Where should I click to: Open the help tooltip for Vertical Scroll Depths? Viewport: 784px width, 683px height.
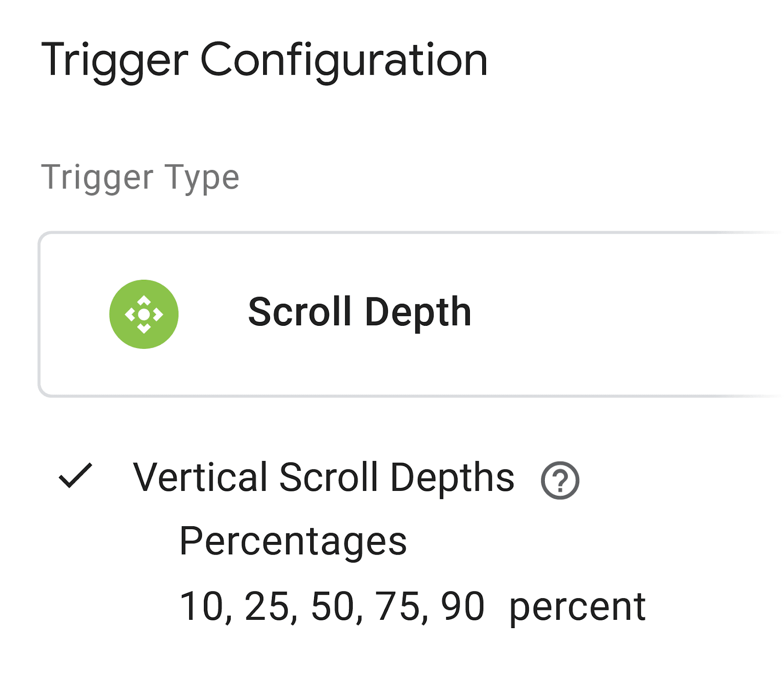(x=560, y=481)
